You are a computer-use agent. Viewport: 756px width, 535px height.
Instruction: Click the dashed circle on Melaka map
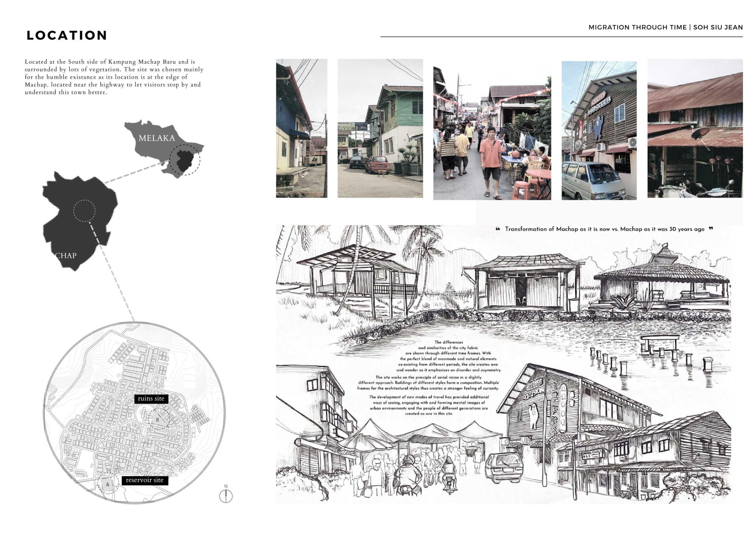coord(185,160)
